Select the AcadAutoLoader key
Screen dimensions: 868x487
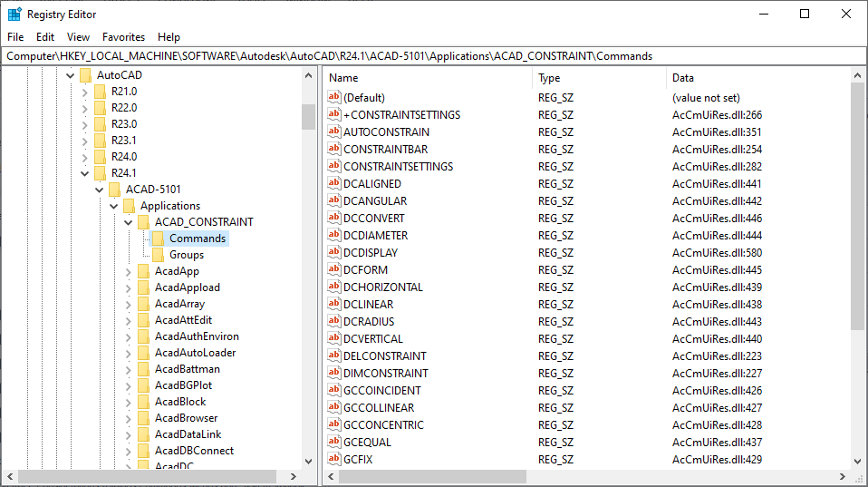coord(195,353)
